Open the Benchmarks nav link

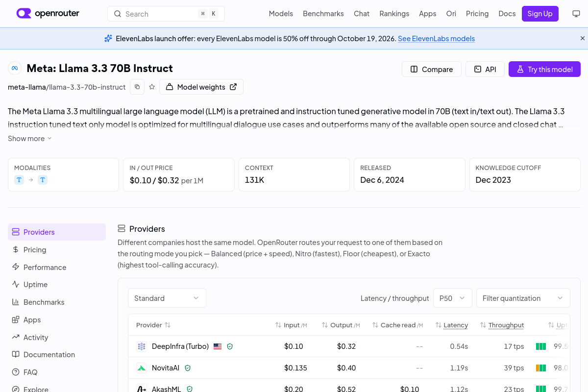pos(323,14)
